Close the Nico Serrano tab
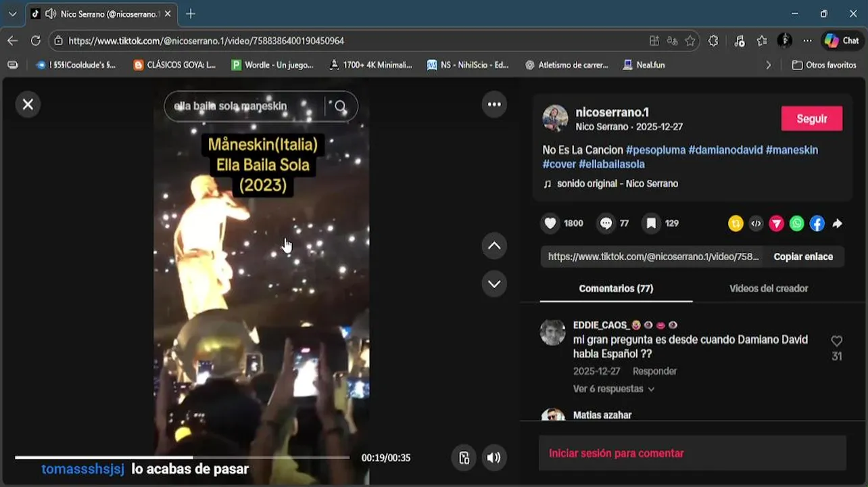 tap(168, 14)
